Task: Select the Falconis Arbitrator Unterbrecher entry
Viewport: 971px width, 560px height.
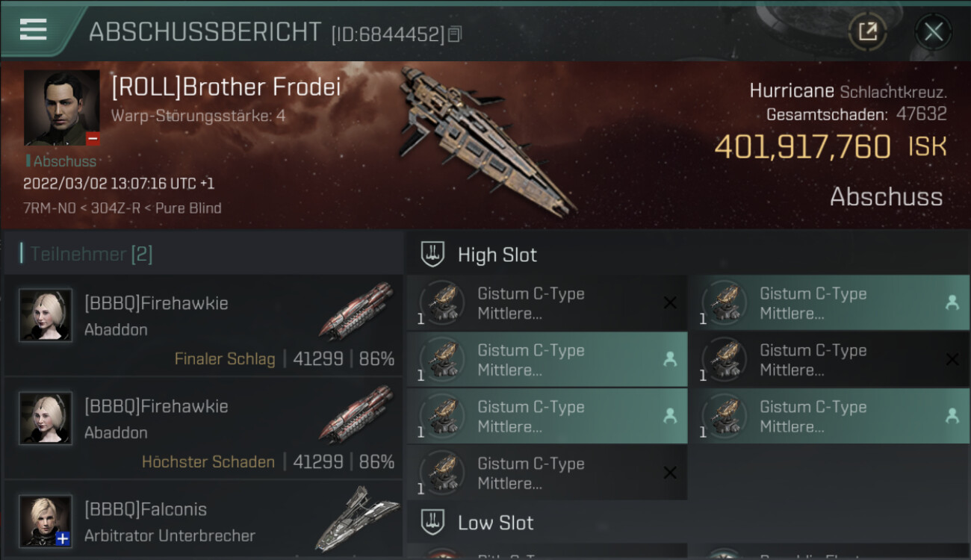Action: tap(203, 519)
